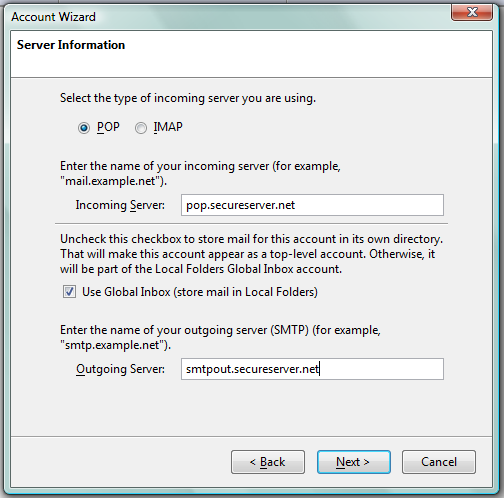This screenshot has height=498, width=504.
Task: Click the IMAP text label
Action: pyautogui.click(x=168, y=127)
